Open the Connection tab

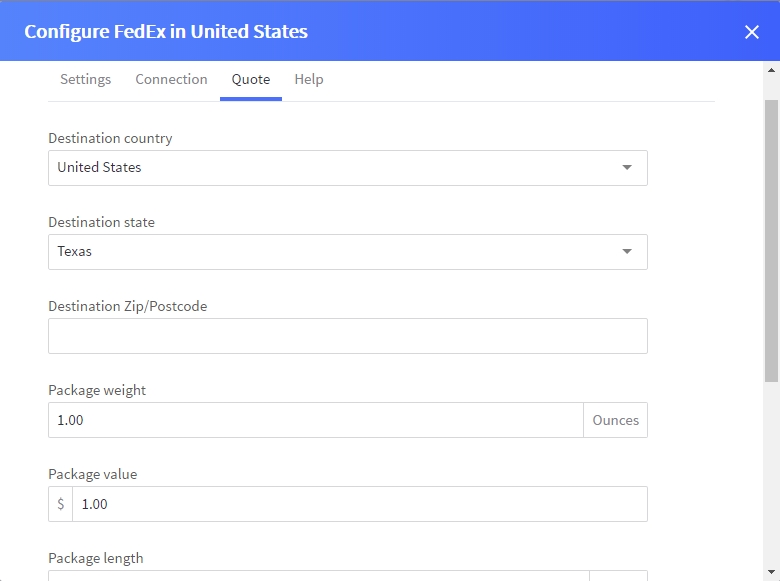(x=171, y=79)
